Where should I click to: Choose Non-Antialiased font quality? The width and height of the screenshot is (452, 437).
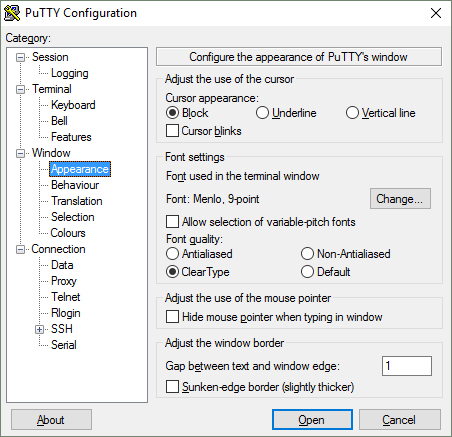click(307, 254)
